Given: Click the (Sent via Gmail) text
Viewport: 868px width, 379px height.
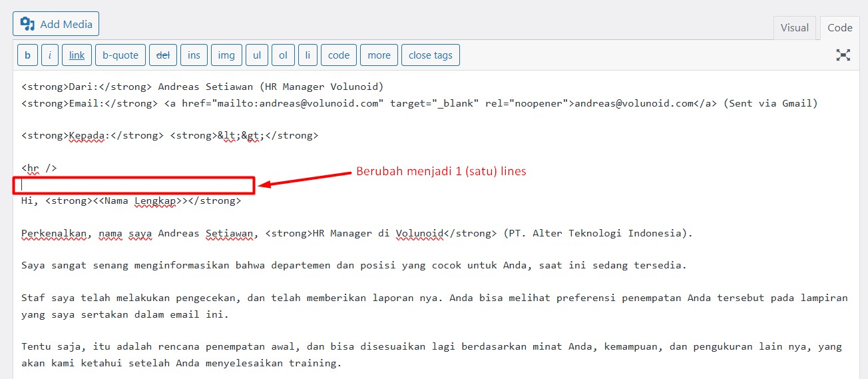Looking at the screenshot, I should (770, 103).
